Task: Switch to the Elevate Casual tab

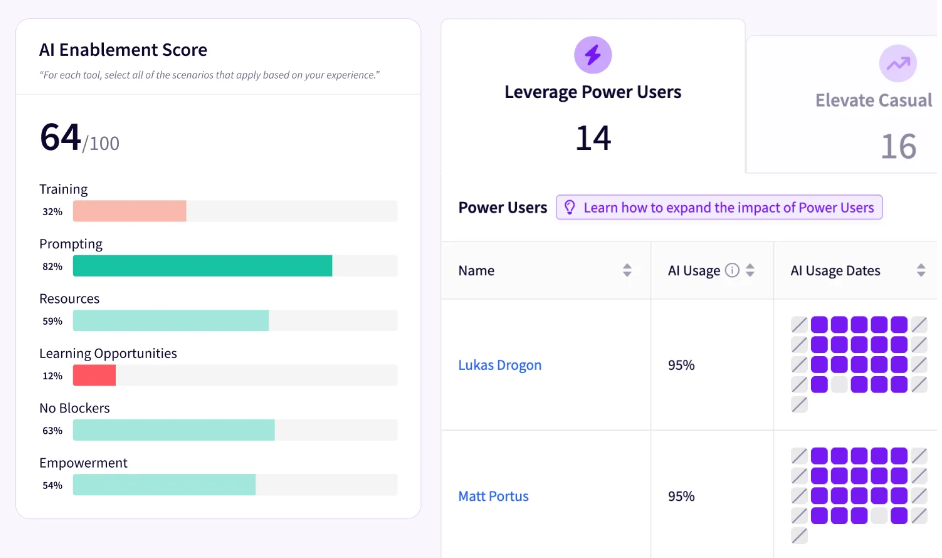Action: [x=843, y=105]
